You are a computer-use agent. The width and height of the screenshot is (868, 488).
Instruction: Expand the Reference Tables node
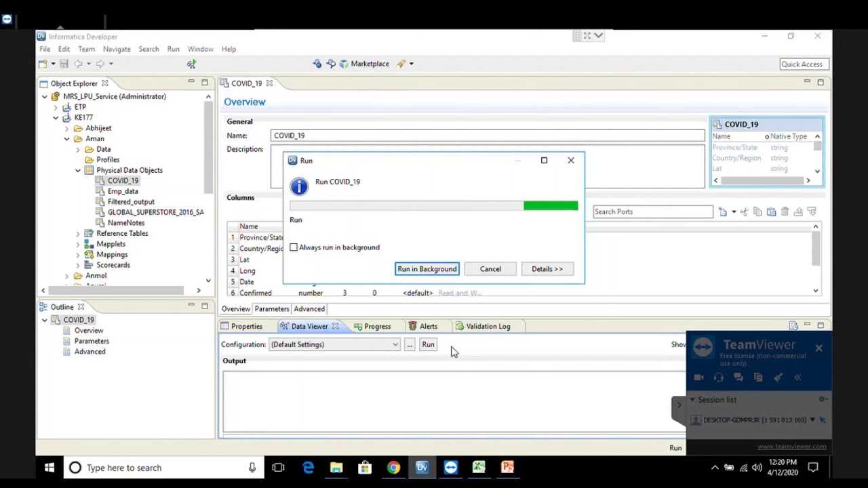point(77,233)
